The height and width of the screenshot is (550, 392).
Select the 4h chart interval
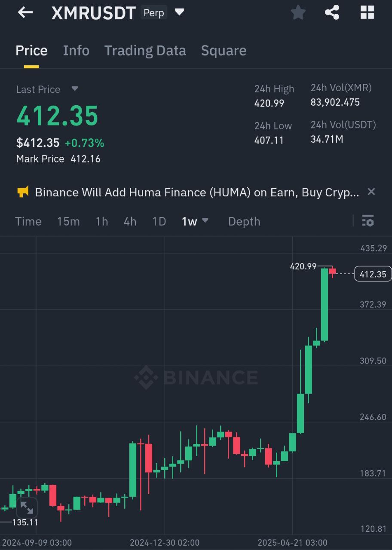130,221
